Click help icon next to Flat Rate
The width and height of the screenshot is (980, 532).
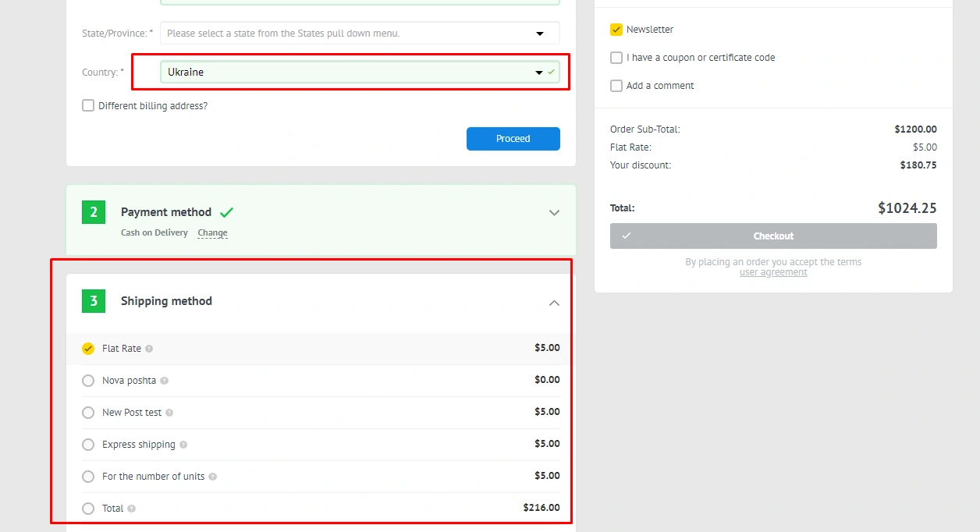point(149,349)
